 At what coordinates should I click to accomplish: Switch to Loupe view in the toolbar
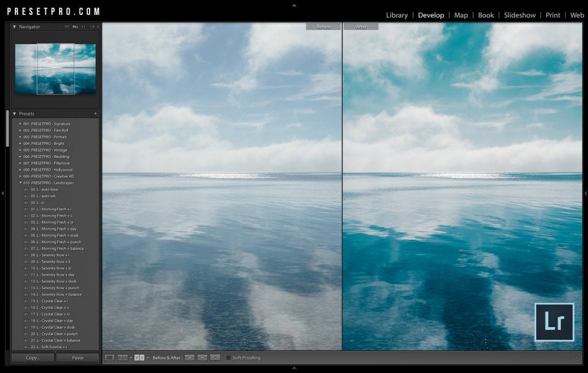(x=110, y=357)
